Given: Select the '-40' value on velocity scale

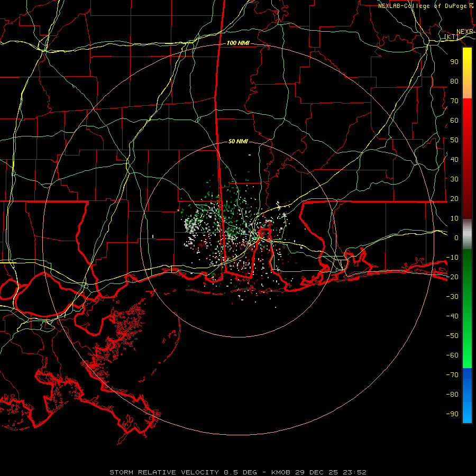Looking at the screenshot, I should (x=452, y=316).
